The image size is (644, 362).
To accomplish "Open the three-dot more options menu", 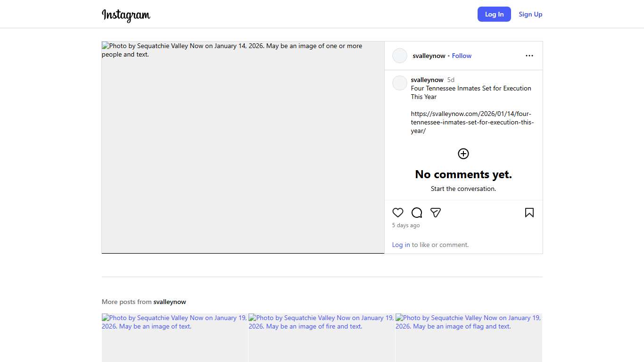I will click(x=529, y=56).
